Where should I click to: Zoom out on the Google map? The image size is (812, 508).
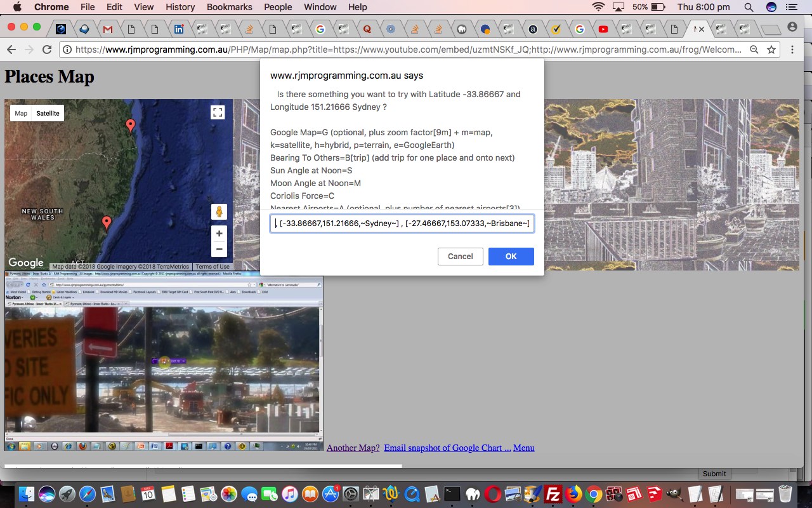click(x=219, y=249)
